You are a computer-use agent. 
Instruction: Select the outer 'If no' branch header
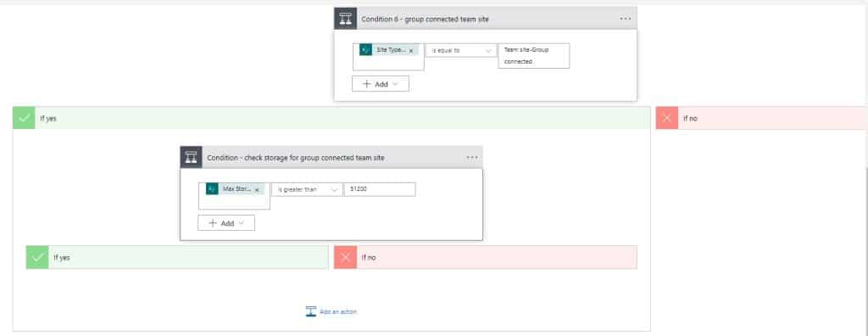[x=762, y=118]
